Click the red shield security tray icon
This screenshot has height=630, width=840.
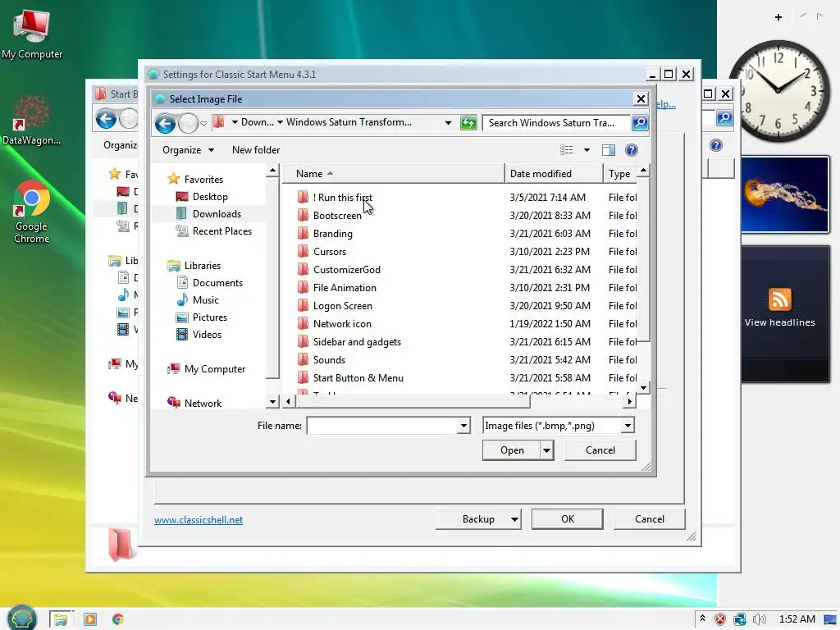click(720, 619)
